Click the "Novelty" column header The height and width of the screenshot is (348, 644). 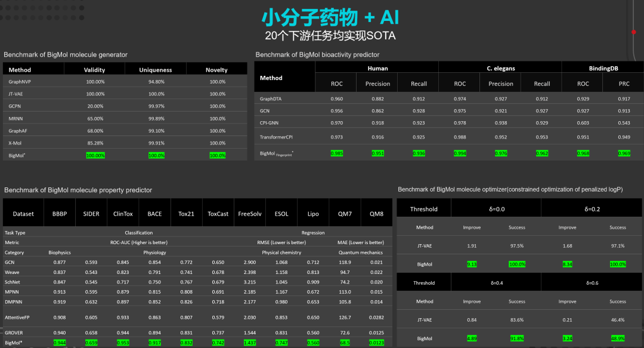[216, 70]
